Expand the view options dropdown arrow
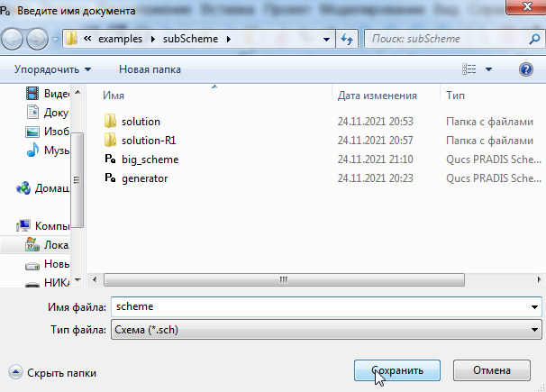Viewport: 546px width, 392px height. tap(489, 69)
